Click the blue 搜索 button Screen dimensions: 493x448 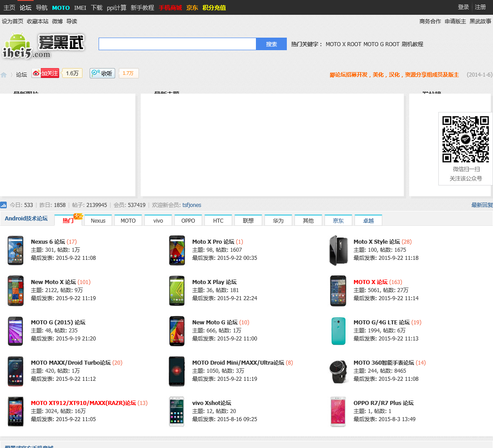pos(271,44)
